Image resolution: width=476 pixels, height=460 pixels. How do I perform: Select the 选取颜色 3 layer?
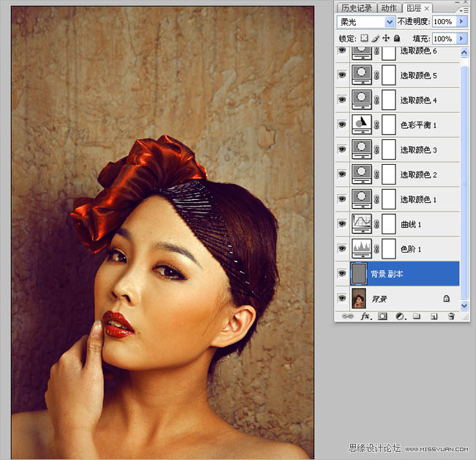418,149
